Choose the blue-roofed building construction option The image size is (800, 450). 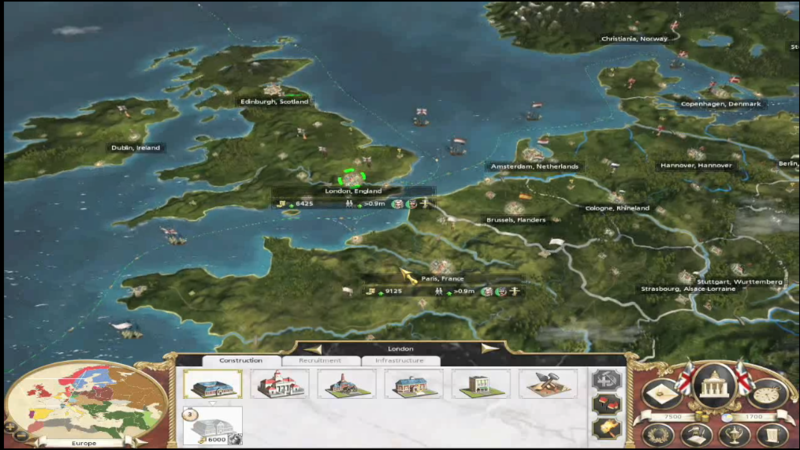(413, 384)
